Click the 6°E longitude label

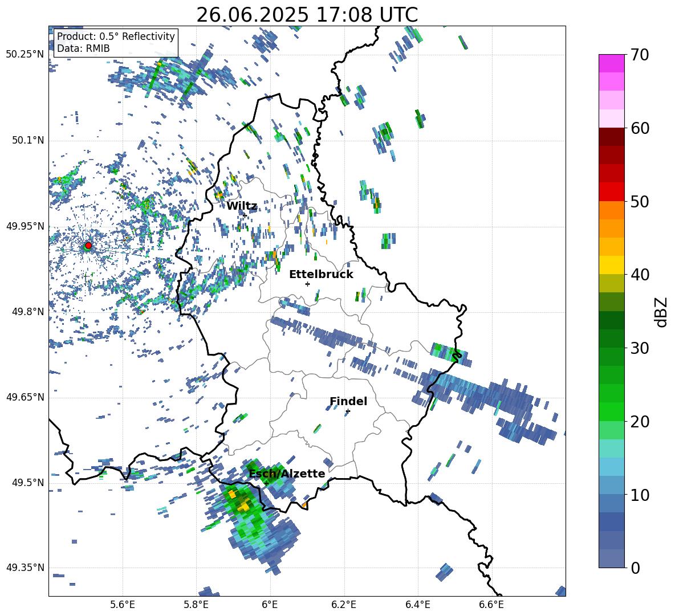270,605
